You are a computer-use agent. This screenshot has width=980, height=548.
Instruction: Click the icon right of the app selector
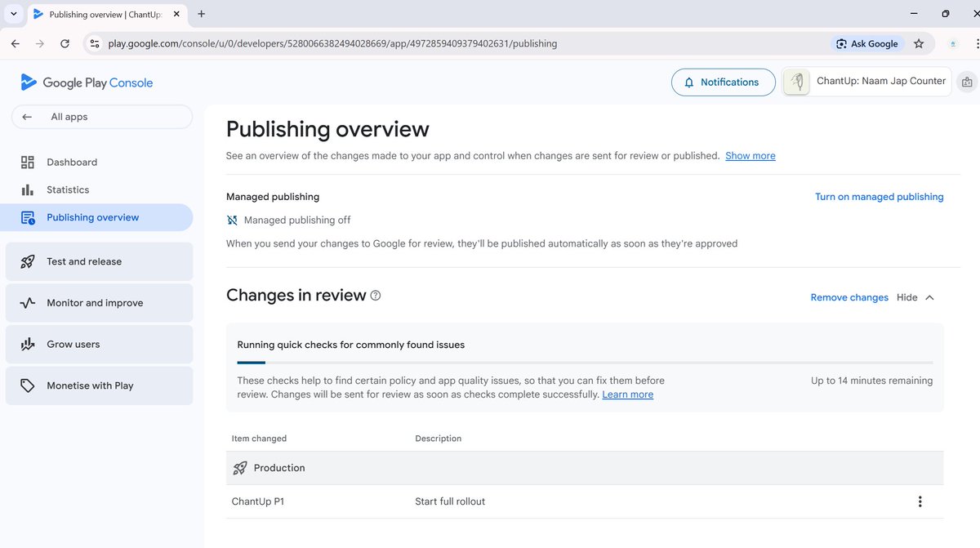pyautogui.click(x=967, y=82)
